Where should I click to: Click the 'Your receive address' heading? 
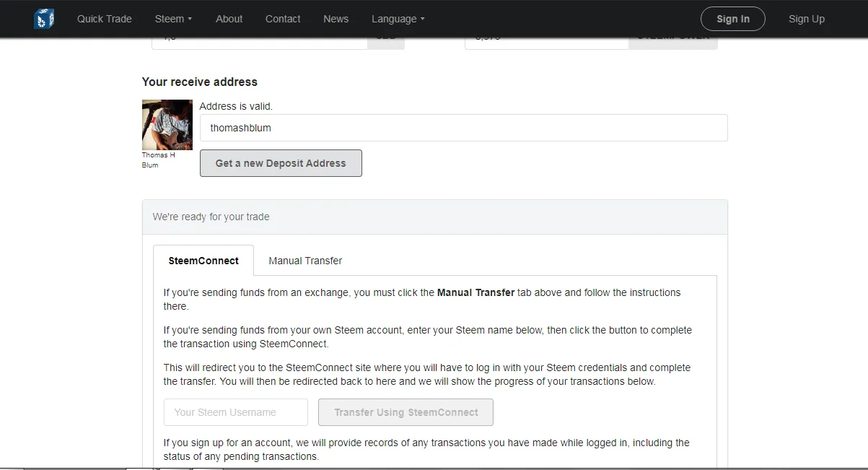coord(200,82)
